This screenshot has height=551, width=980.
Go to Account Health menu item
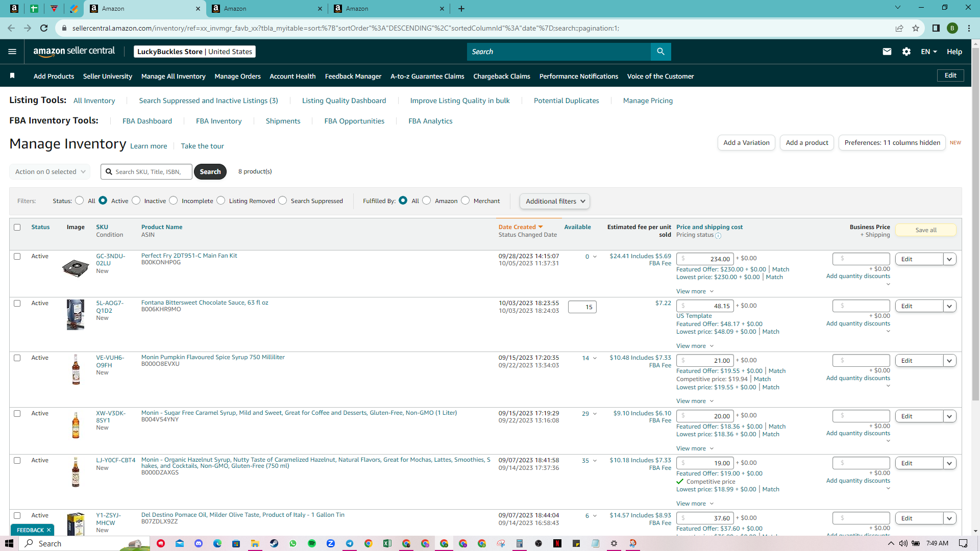[292, 76]
